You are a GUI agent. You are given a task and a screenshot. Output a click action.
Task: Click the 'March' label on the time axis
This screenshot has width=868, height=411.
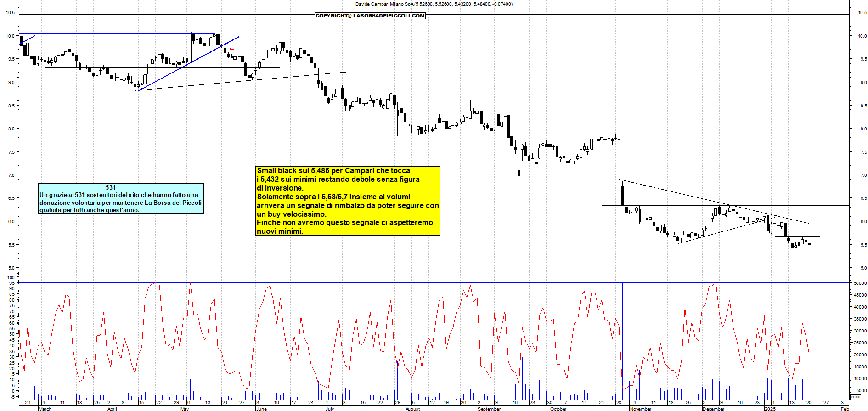(x=45, y=409)
